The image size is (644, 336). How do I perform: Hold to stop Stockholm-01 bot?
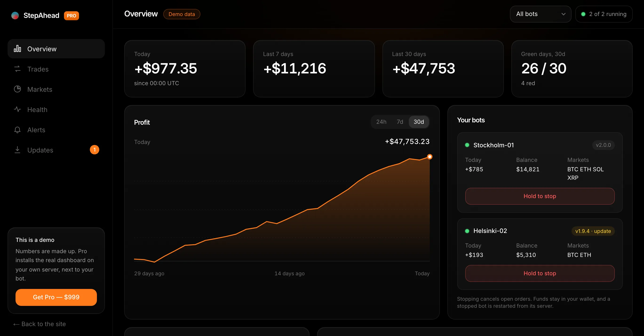540,196
